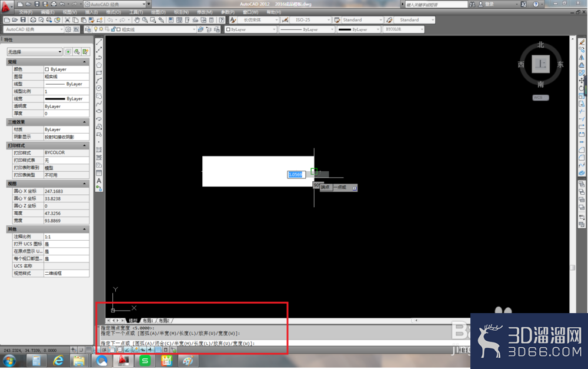Select the Erase tool in modify toolbar
588x369 pixels.
pyautogui.click(x=582, y=42)
